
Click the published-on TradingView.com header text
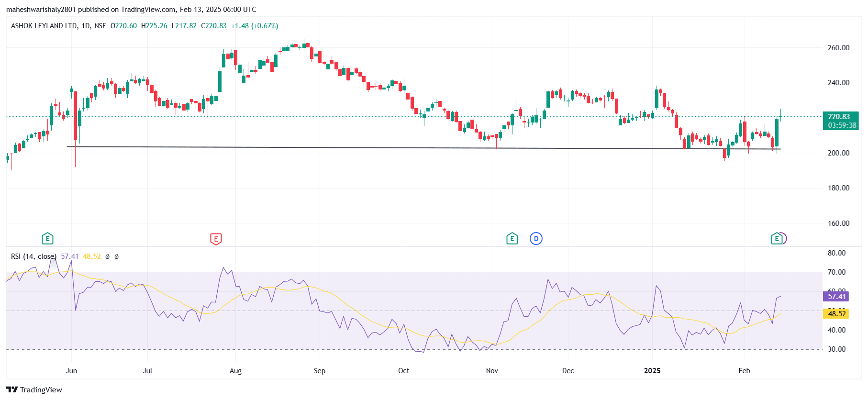[131, 10]
